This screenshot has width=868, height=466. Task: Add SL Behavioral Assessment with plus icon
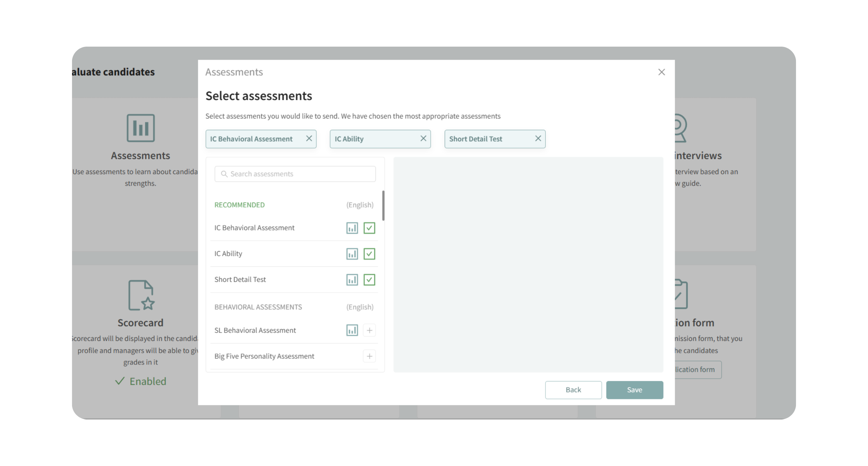pyautogui.click(x=369, y=330)
